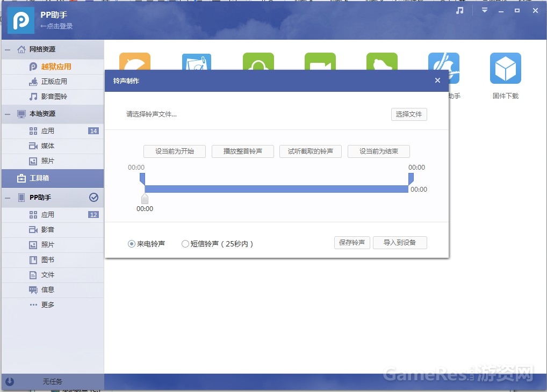The height and width of the screenshot is (392, 547).
Task: Click the orange toolbox icon behind the dialog
Action: (135, 61)
